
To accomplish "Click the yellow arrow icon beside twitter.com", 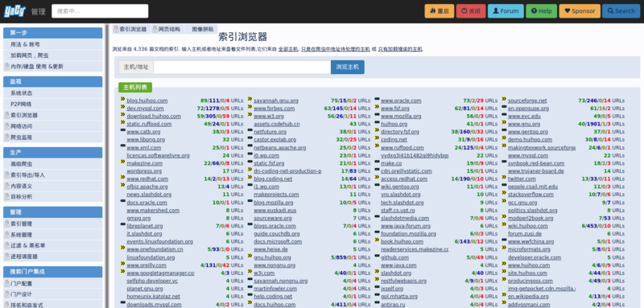I will (x=504, y=177).
